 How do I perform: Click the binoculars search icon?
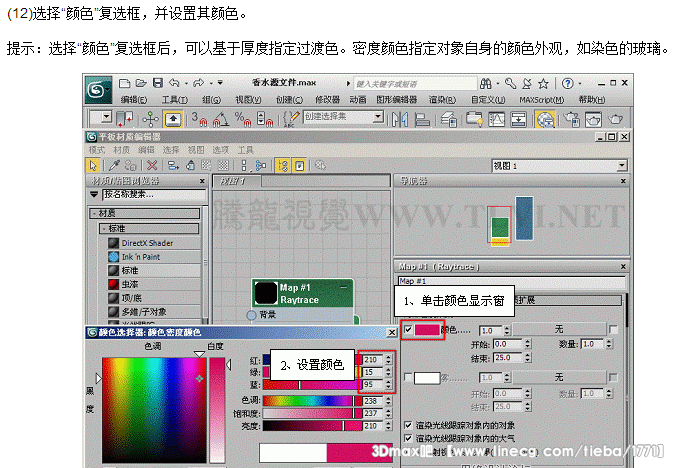pyautogui.click(x=486, y=83)
